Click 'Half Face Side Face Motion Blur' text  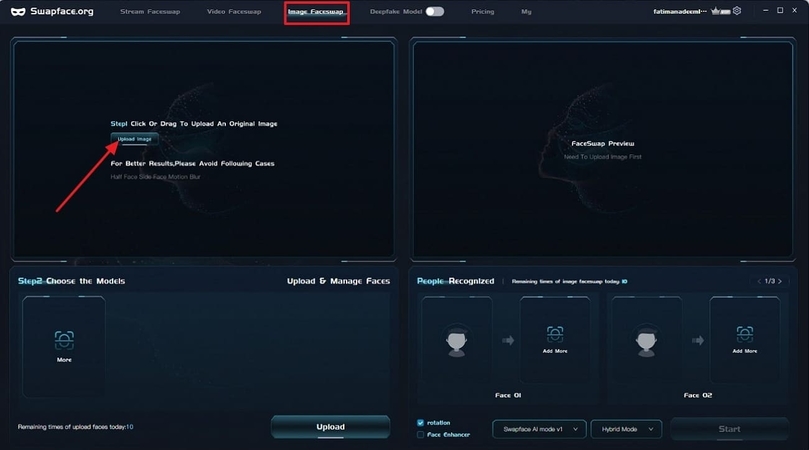pyautogui.click(x=155, y=176)
